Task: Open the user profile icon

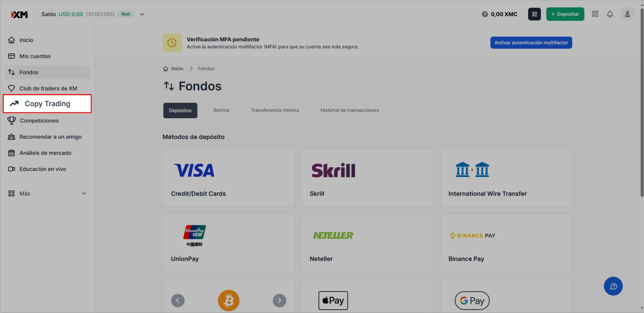Action: (627, 14)
